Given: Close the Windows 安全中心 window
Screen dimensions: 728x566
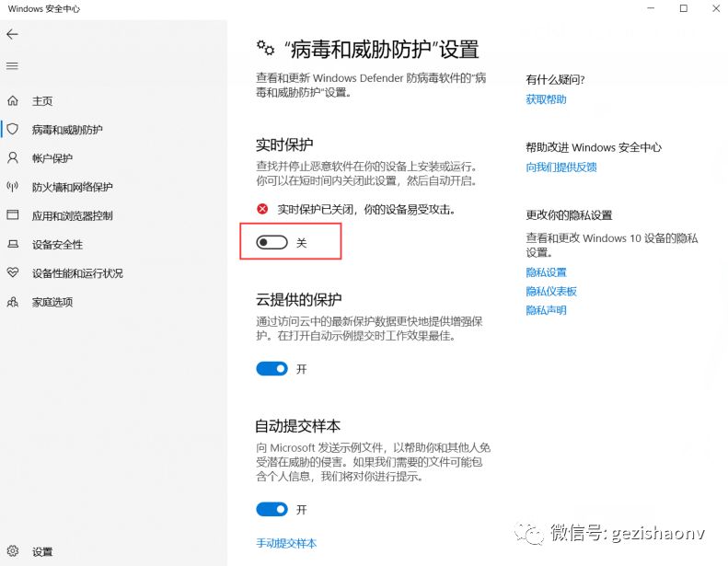Looking at the screenshot, I should 716,8.
